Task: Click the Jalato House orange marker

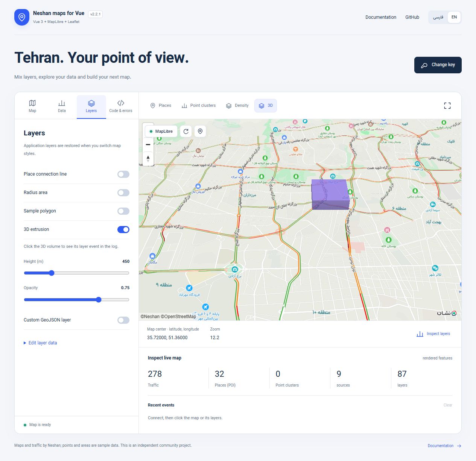Action: tap(295, 149)
